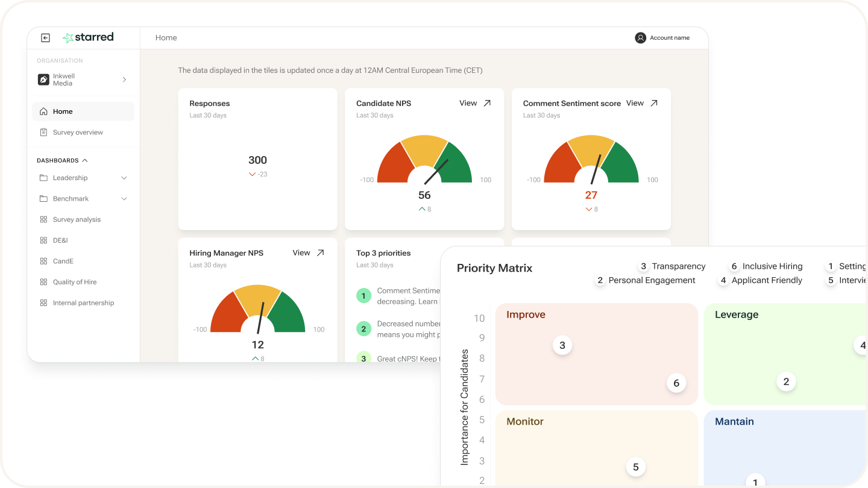Click the Starred logo
This screenshot has height=488, width=868.
click(x=88, y=37)
